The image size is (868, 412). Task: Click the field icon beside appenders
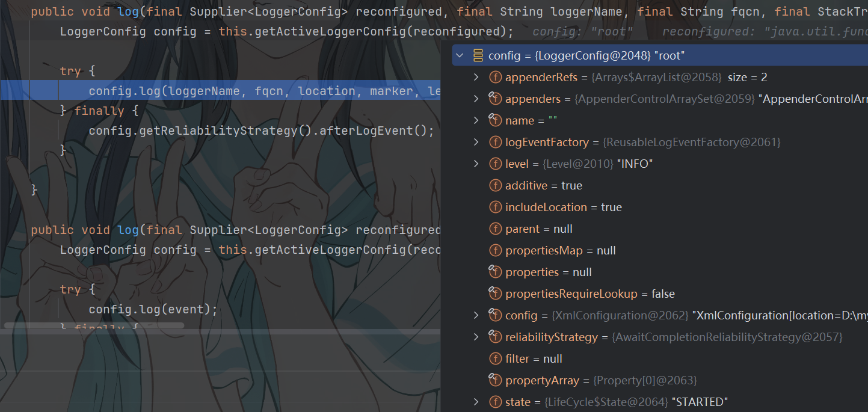pos(495,99)
